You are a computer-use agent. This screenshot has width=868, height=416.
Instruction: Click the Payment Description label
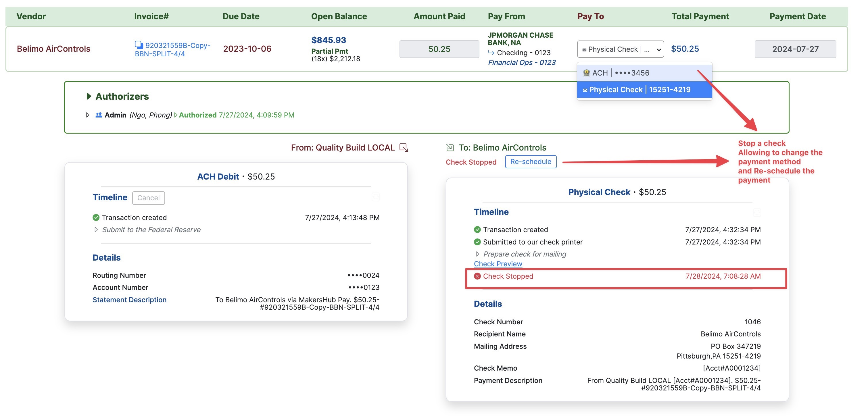pyautogui.click(x=508, y=381)
